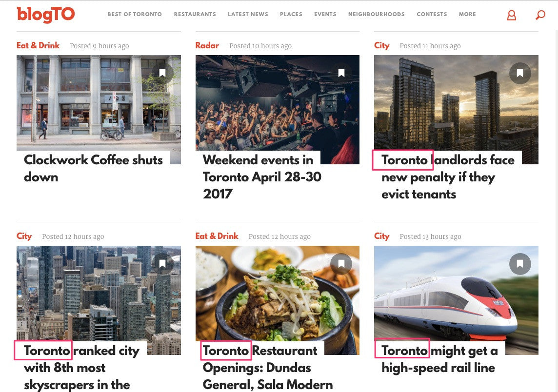558x392 pixels.
Task: Open the Events navigation item
Action: [x=325, y=14]
